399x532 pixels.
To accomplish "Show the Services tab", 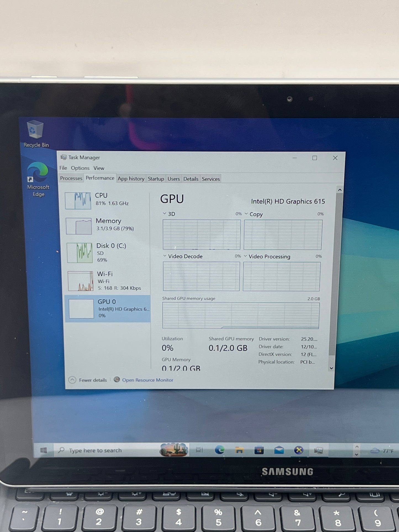I will coord(211,179).
